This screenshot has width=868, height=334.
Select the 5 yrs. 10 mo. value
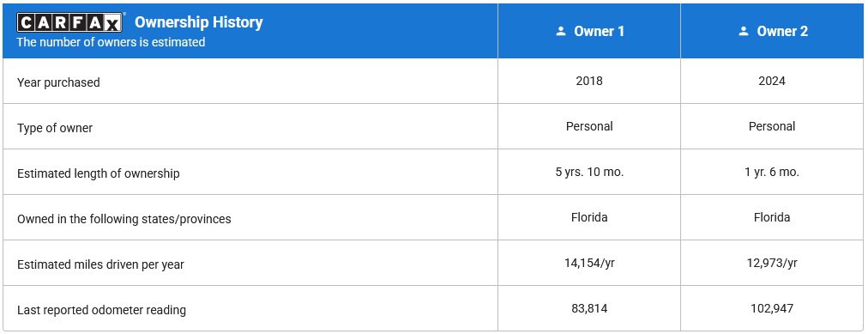click(x=589, y=172)
